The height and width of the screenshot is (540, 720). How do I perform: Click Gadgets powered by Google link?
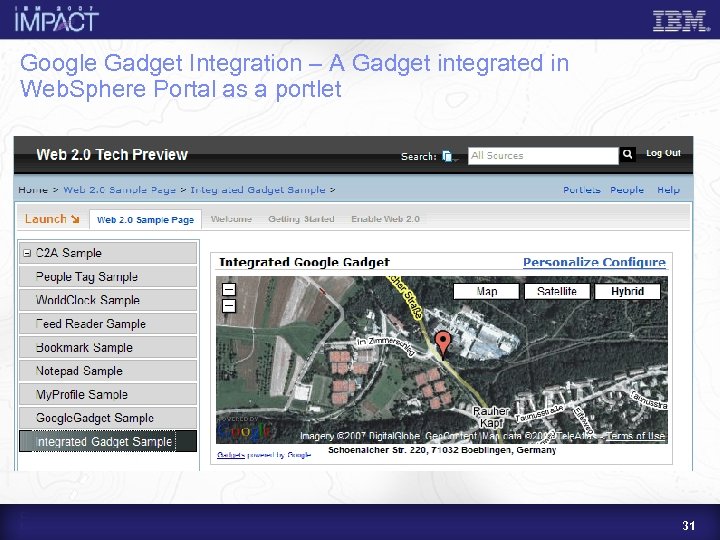264,455
